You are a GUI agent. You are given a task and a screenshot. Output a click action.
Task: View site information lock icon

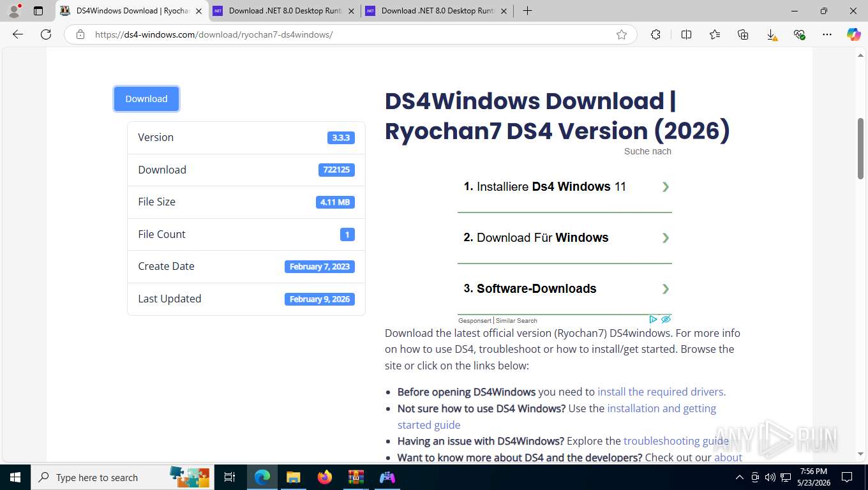coord(80,34)
